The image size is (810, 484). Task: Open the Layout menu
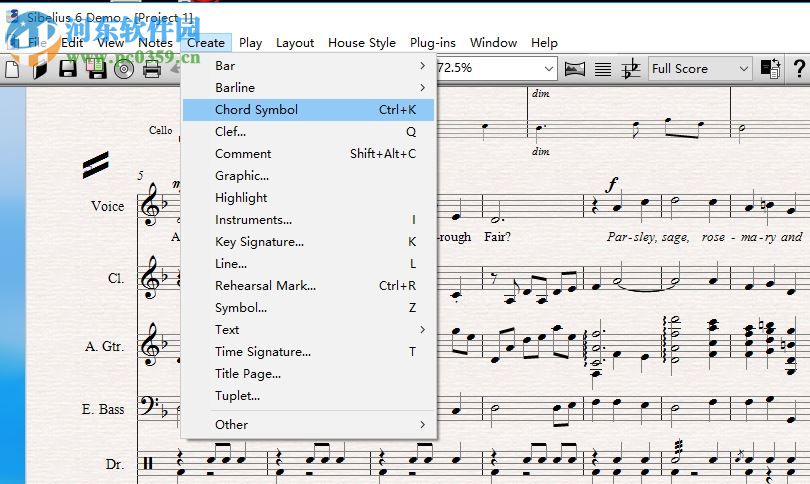295,42
